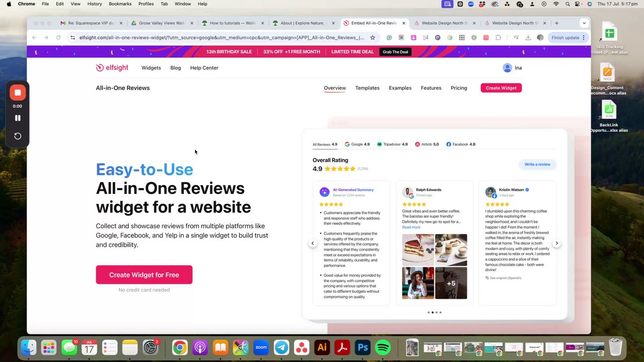Stop the screen recording with red button

[x=18, y=93]
